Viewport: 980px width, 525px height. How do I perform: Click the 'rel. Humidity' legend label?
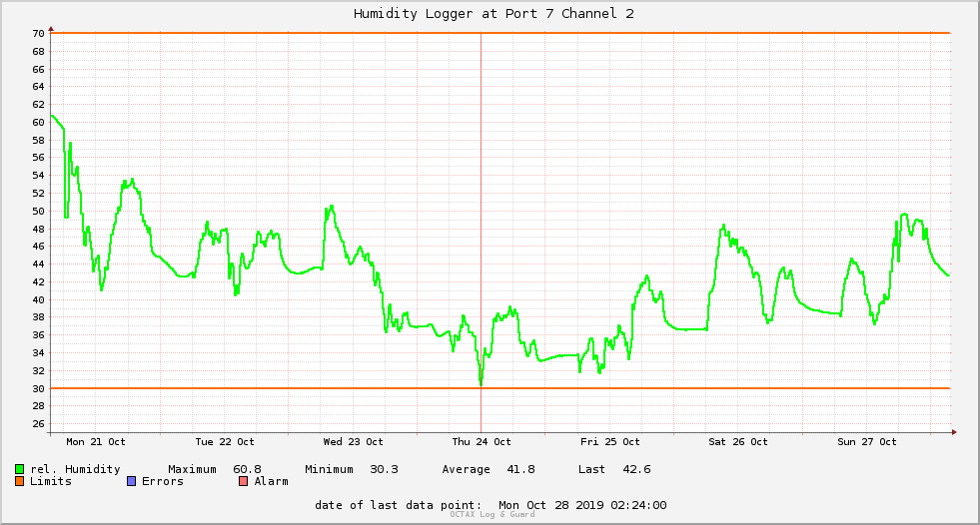tap(75, 469)
